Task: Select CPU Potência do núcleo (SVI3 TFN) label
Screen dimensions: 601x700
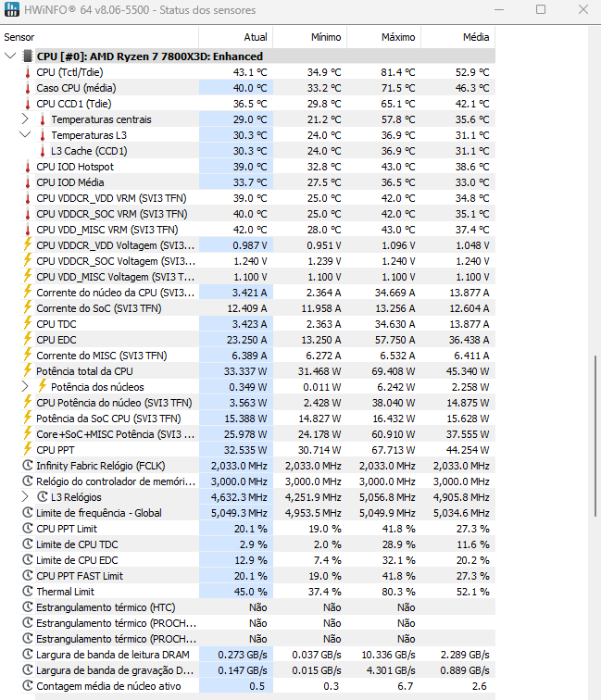Action: [114, 403]
